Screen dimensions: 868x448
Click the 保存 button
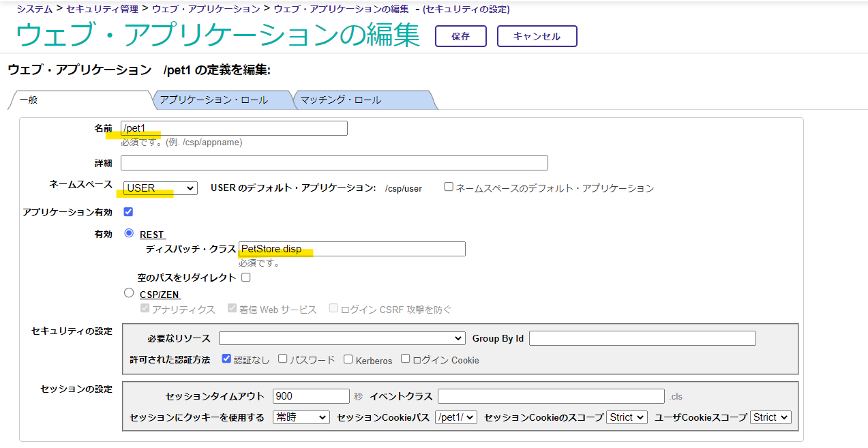click(460, 36)
